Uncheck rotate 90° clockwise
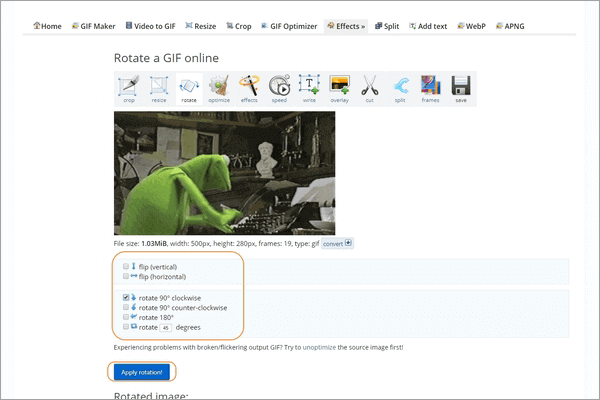 coord(126,297)
